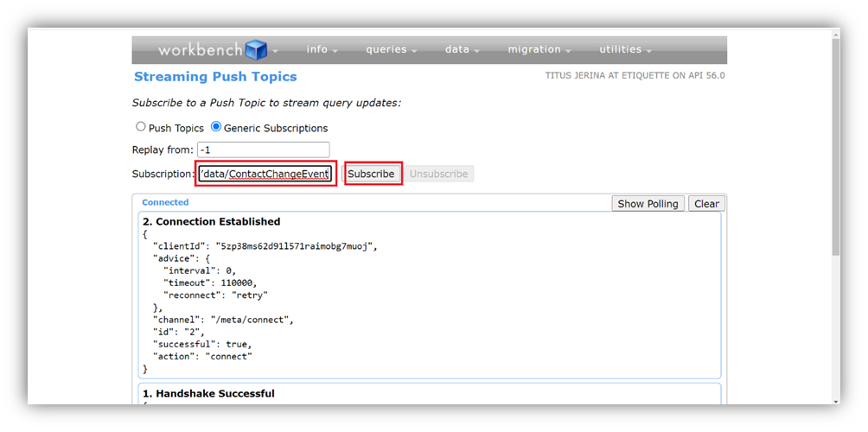Clear the streaming message log

[706, 204]
